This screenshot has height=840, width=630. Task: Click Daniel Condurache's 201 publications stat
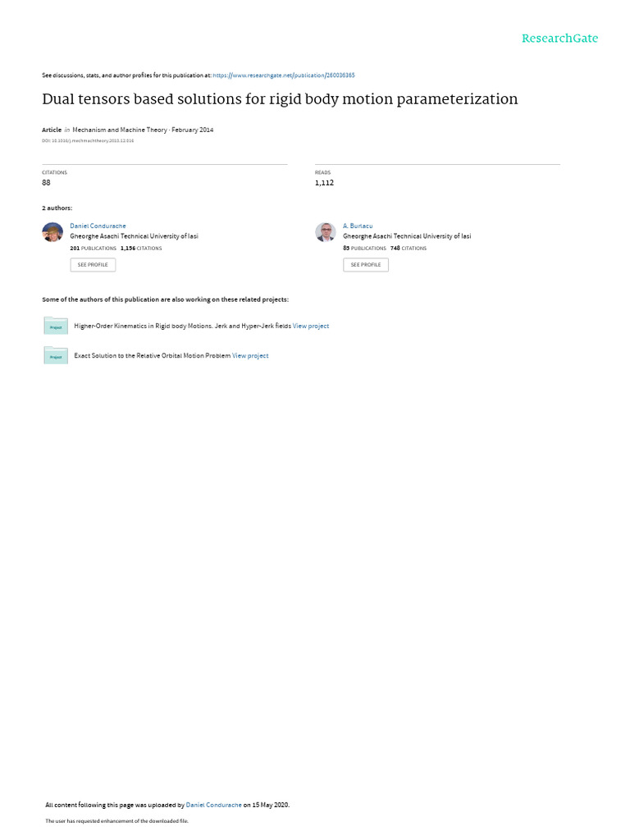93,249
